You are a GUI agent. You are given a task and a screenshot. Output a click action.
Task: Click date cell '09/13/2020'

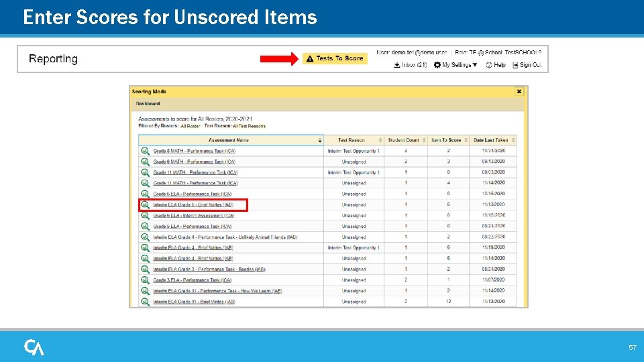[x=494, y=162]
